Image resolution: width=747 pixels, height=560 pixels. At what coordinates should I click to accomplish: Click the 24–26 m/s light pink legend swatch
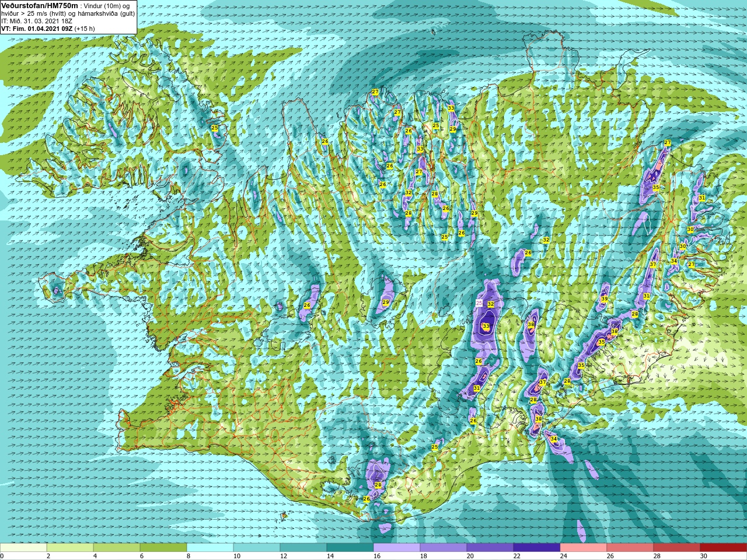coord(584,548)
